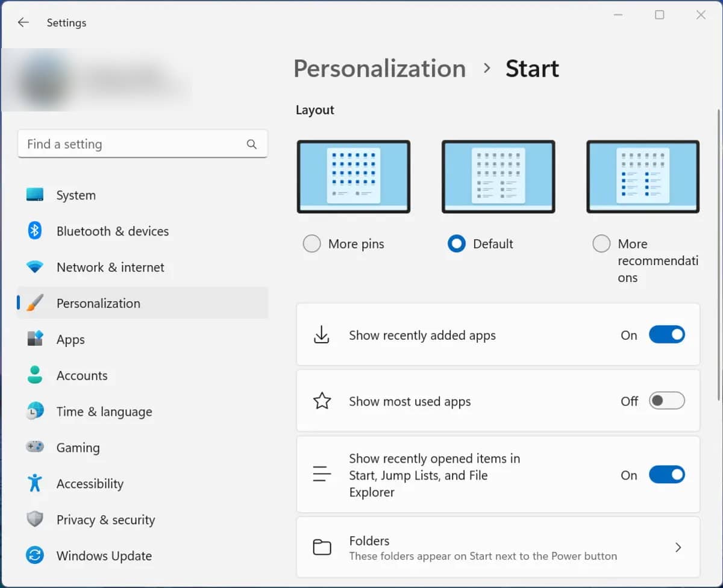This screenshot has width=723, height=588.
Task: Check for updates via Windows Update icon
Action: (35, 555)
